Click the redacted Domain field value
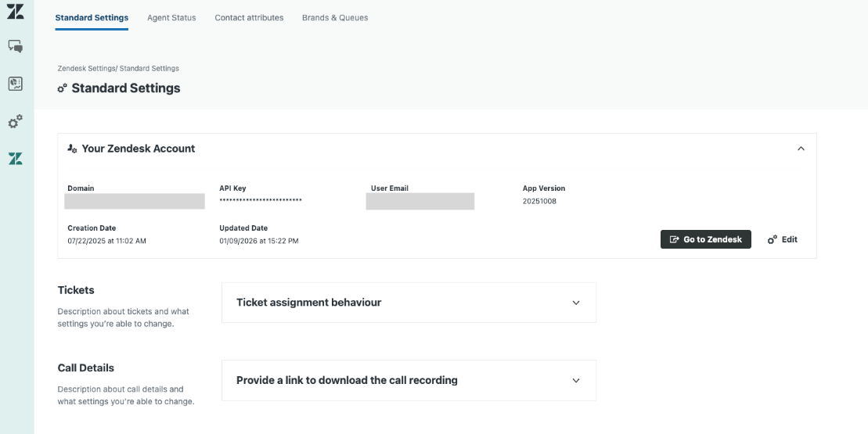 pyautogui.click(x=135, y=202)
